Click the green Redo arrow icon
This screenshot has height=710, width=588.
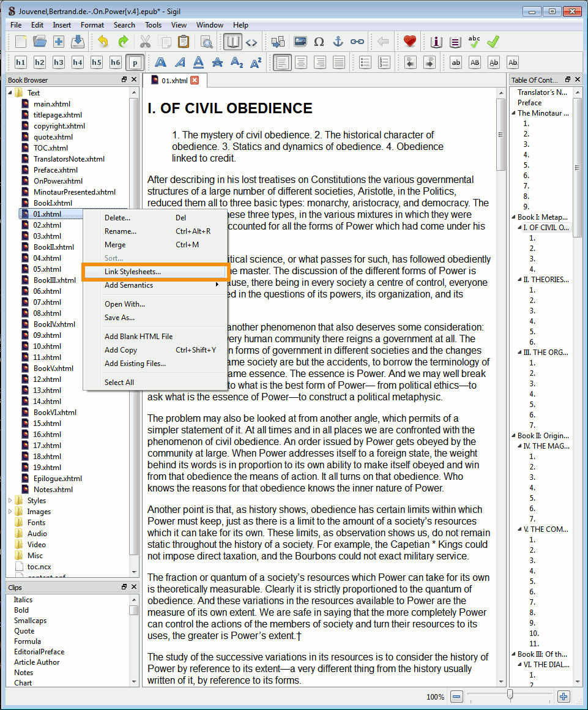click(122, 42)
